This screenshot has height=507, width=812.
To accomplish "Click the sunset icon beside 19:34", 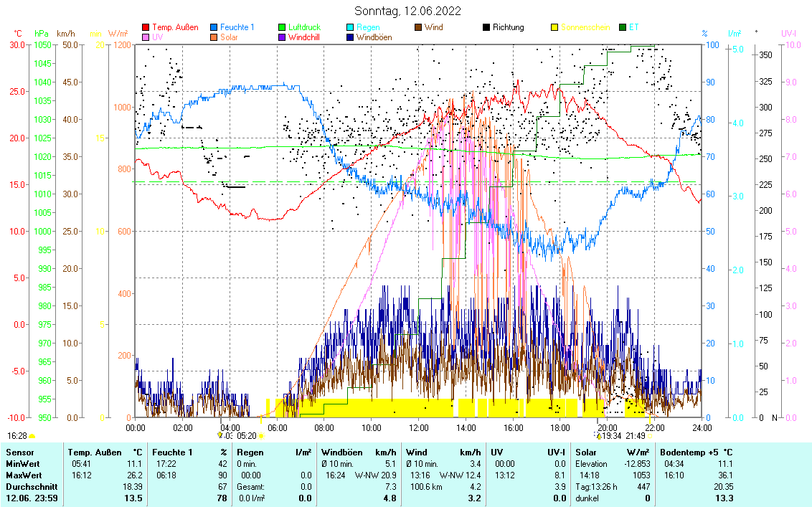I will coord(599,436).
